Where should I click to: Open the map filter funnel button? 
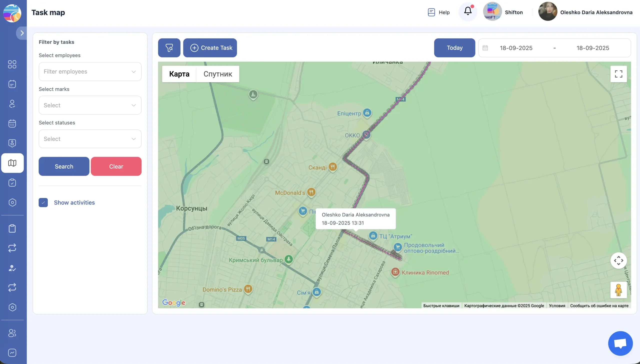(169, 48)
